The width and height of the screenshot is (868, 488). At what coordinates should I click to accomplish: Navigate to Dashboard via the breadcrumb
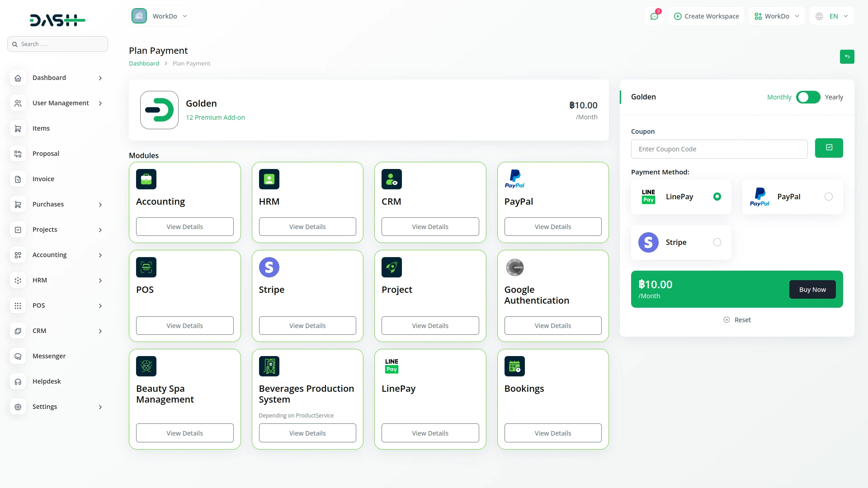[x=143, y=63]
